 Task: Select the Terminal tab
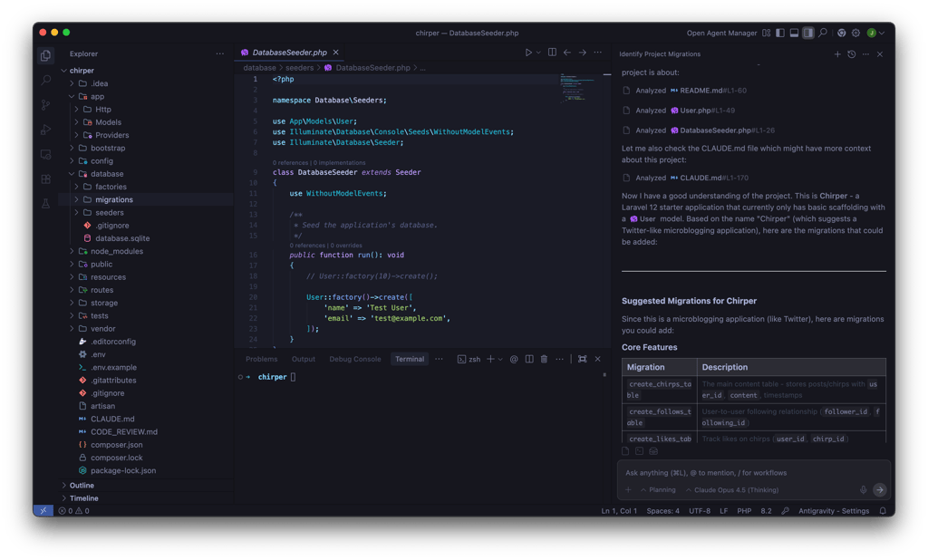coord(410,360)
